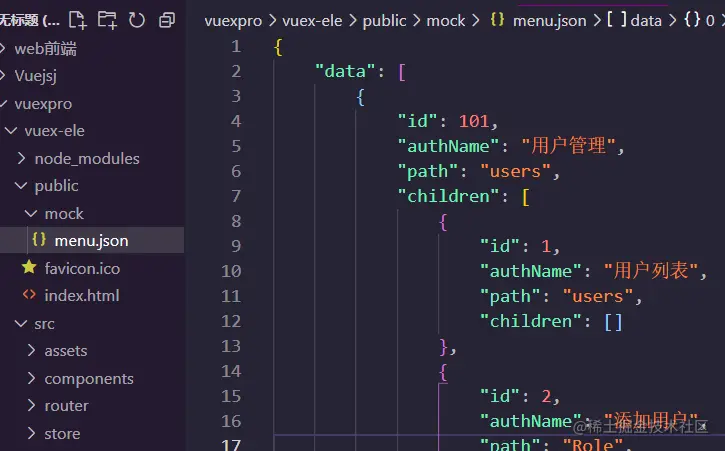Click the star icon next to favicon.ico
The height and width of the screenshot is (451, 725).
[x=29, y=267]
